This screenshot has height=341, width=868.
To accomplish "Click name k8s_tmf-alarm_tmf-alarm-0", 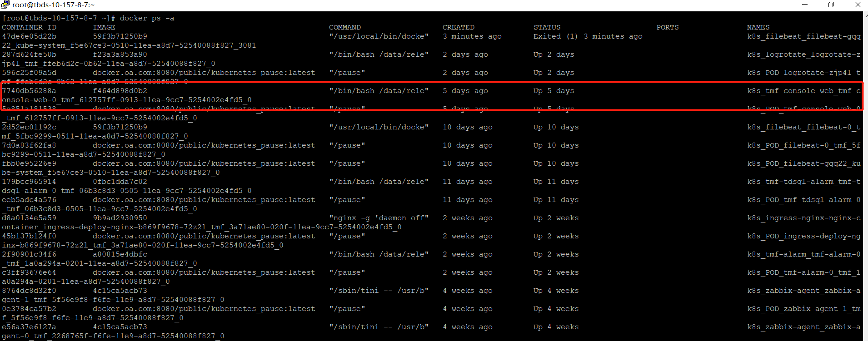I will click(804, 254).
